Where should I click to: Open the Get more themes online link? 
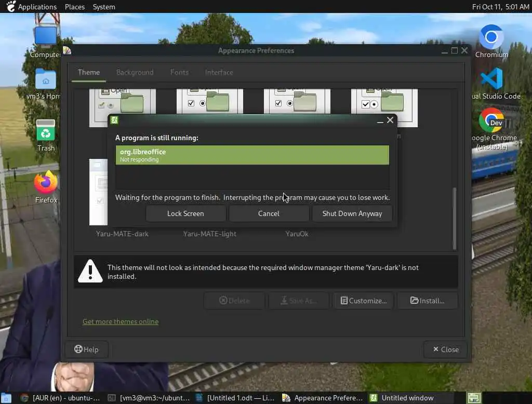(121, 321)
